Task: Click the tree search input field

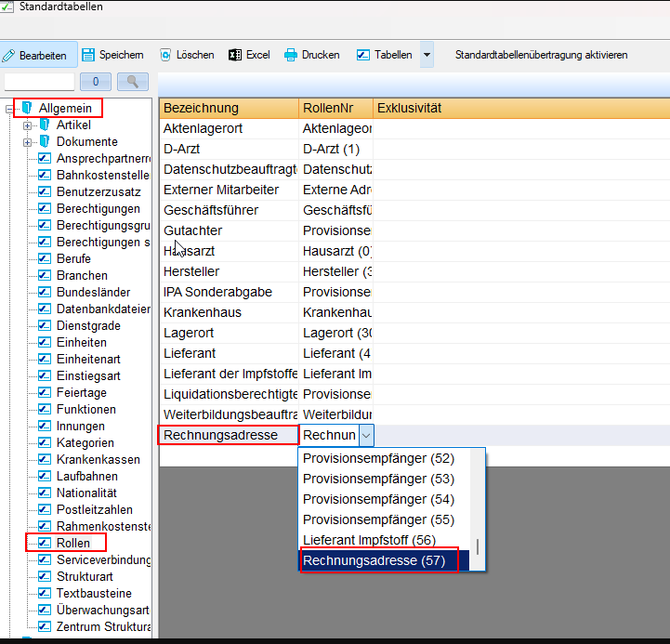Action: [39, 82]
